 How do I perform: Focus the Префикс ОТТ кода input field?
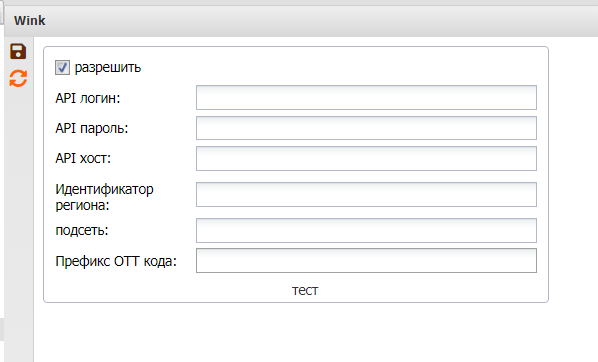click(x=366, y=261)
